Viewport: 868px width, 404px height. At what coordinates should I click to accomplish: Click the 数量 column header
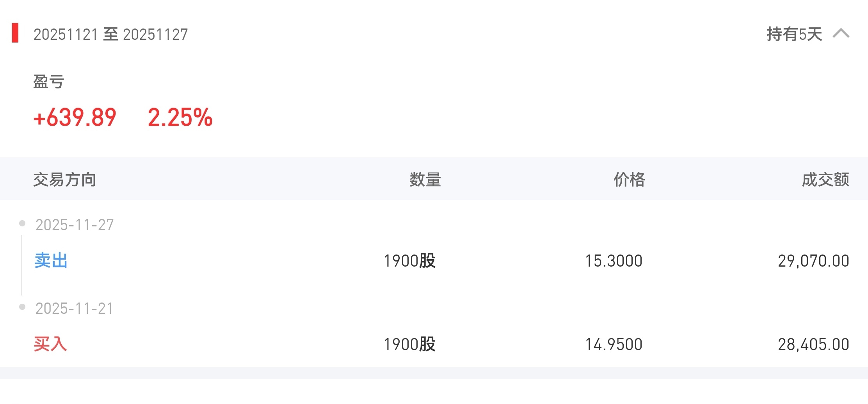tap(425, 180)
